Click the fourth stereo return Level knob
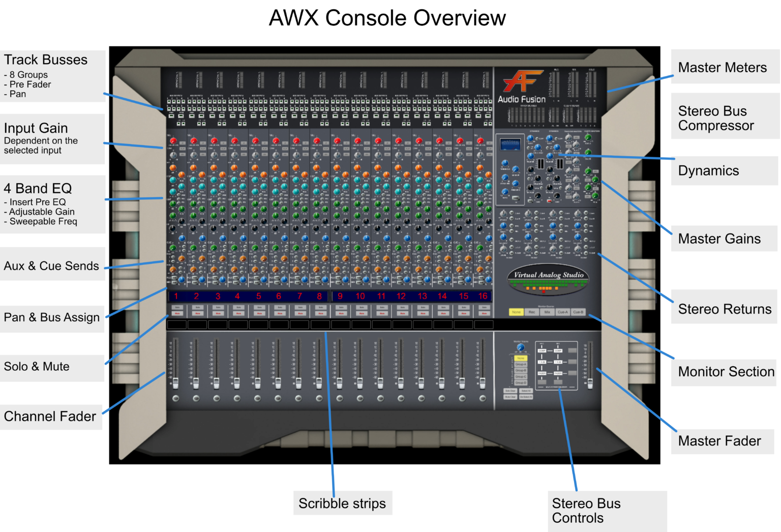The width and height of the screenshot is (781, 532). click(x=578, y=249)
